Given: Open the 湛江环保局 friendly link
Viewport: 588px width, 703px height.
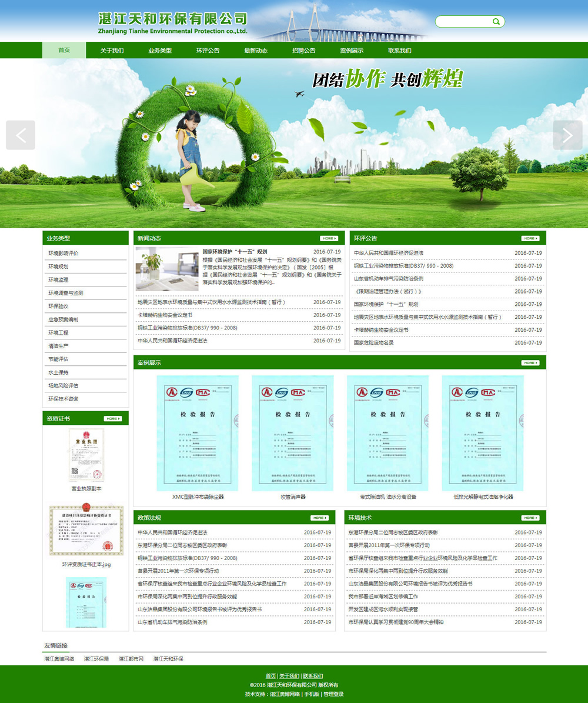Looking at the screenshot, I should 96,659.
